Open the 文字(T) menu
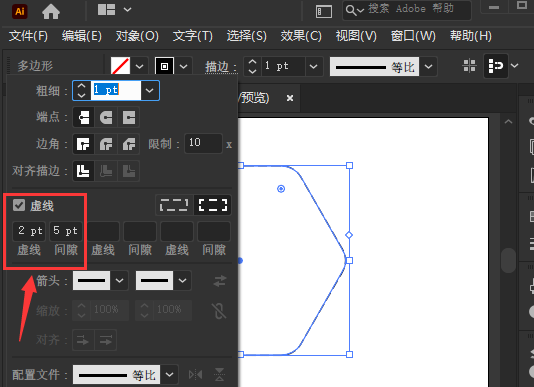This screenshot has width=534, height=387. [x=193, y=36]
